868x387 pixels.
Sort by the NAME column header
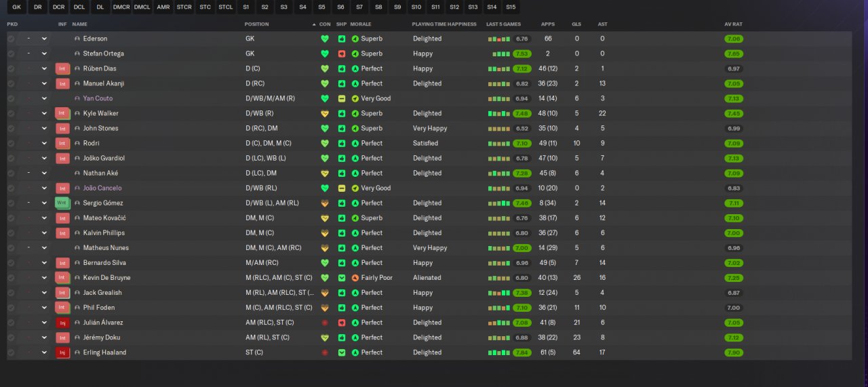pyautogui.click(x=80, y=24)
